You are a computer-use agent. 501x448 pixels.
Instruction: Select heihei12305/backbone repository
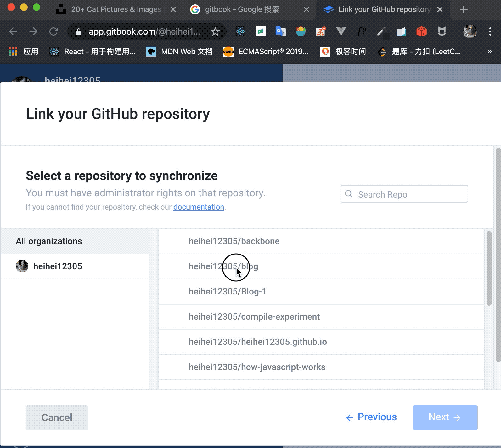321,241
